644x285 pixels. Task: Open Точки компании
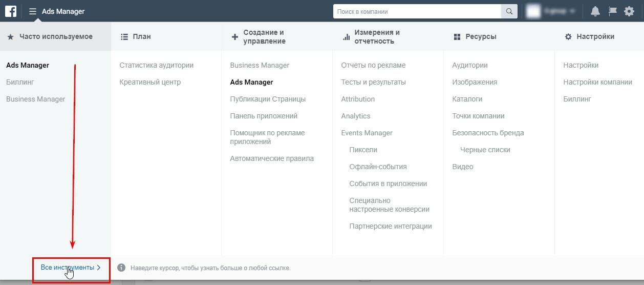(478, 116)
